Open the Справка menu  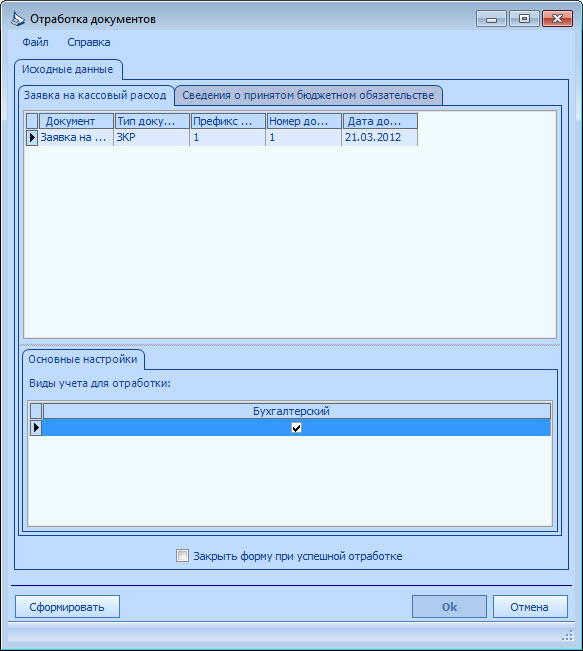[x=89, y=42]
